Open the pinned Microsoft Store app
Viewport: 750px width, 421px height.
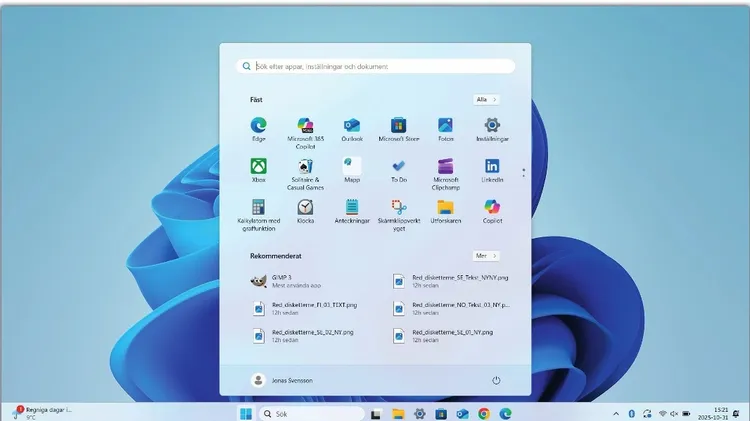[398, 126]
